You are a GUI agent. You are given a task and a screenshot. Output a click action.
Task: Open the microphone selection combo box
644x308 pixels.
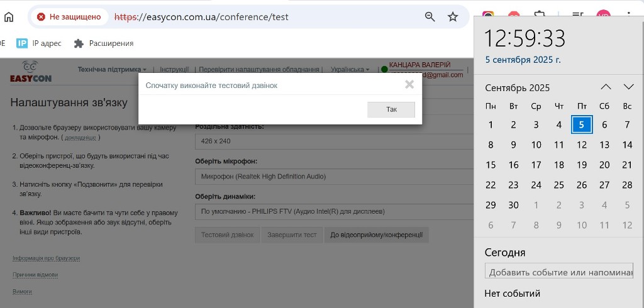tap(333, 177)
